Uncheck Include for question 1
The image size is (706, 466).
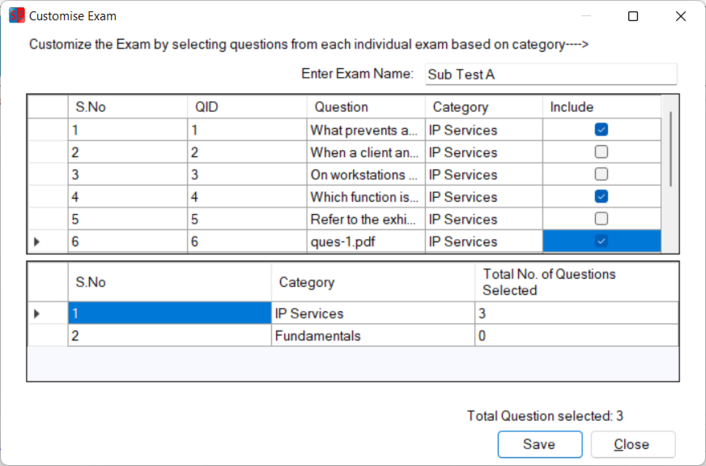pyautogui.click(x=601, y=130)
